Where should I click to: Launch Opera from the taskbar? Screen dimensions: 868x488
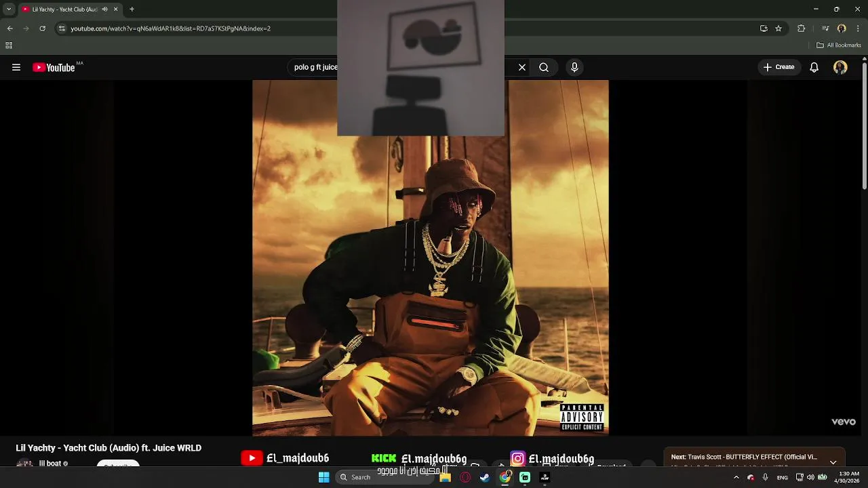point(465,477)
